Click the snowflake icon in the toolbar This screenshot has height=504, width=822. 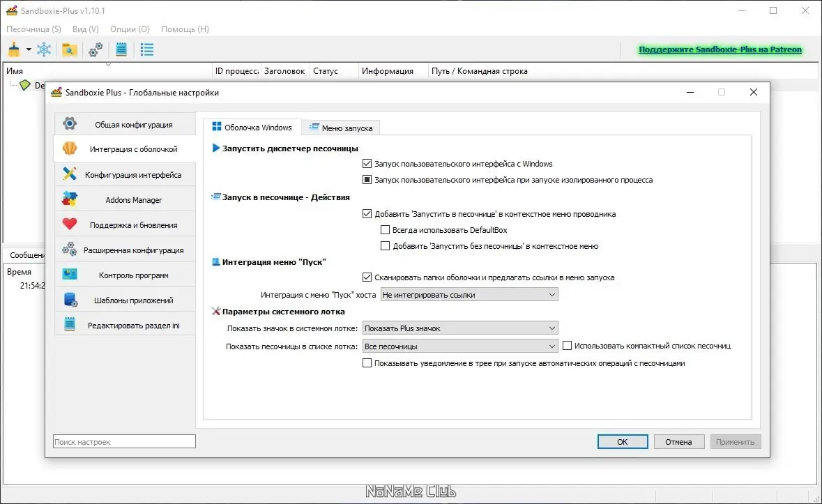pyautogui.click(x=44, y=49)
